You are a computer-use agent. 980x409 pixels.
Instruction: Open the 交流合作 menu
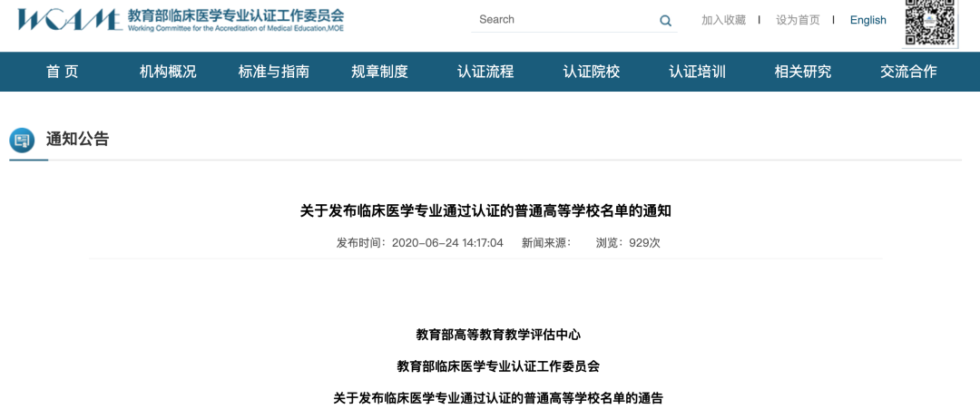coord(908,72)
